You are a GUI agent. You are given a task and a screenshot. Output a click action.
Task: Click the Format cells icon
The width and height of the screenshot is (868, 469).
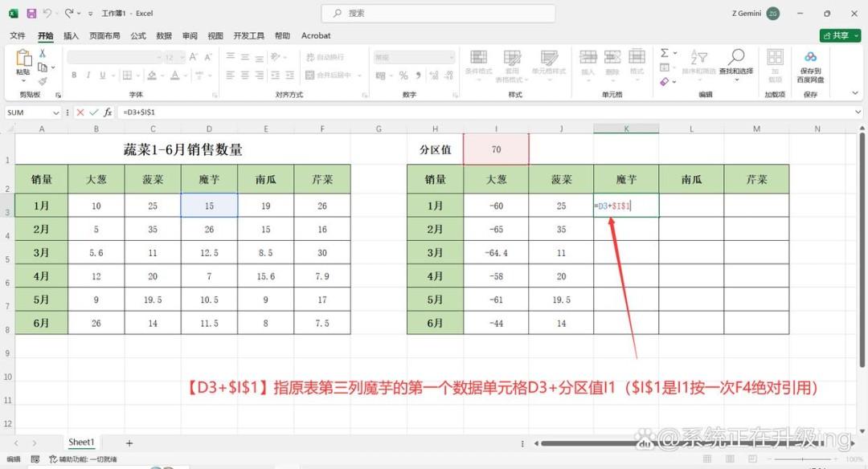click(x=637, y=57)
